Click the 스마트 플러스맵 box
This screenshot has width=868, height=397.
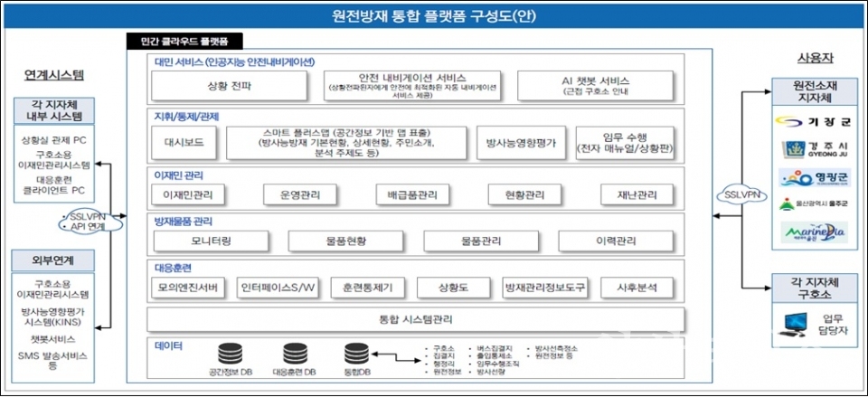[x=346, y=142]
